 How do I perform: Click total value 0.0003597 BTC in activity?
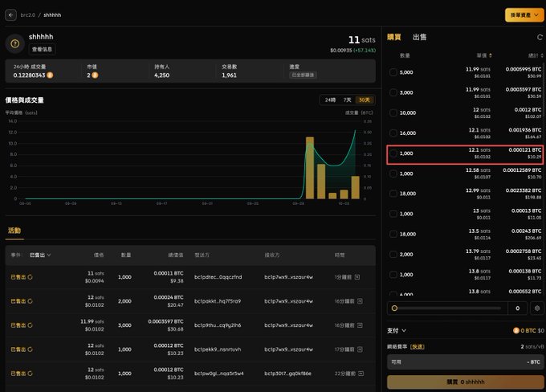coord(165,321)
